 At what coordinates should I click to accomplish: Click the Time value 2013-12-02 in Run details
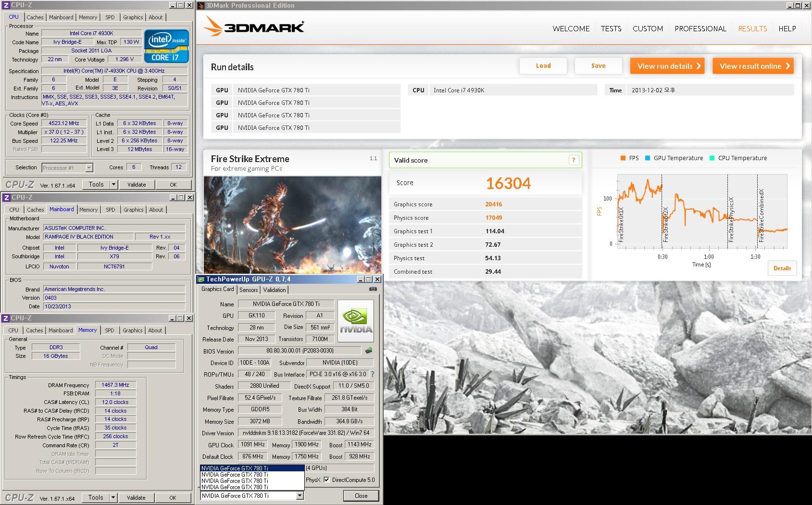pos(710,90)
